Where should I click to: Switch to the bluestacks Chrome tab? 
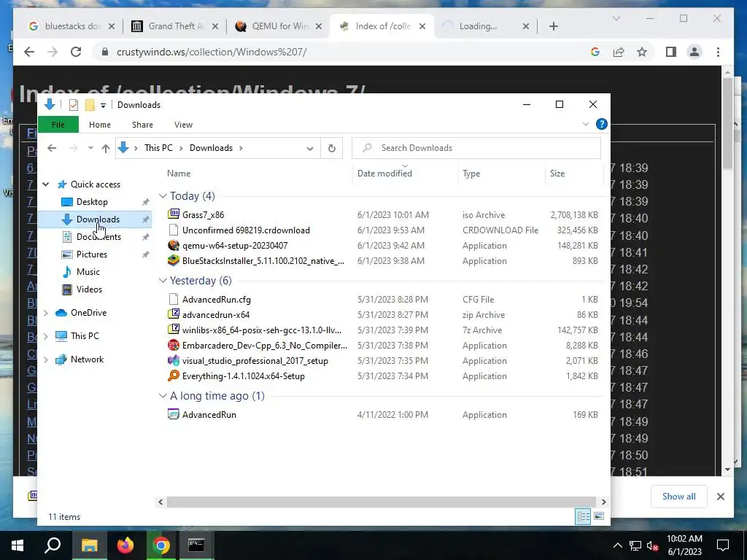(x=70, y=26)
